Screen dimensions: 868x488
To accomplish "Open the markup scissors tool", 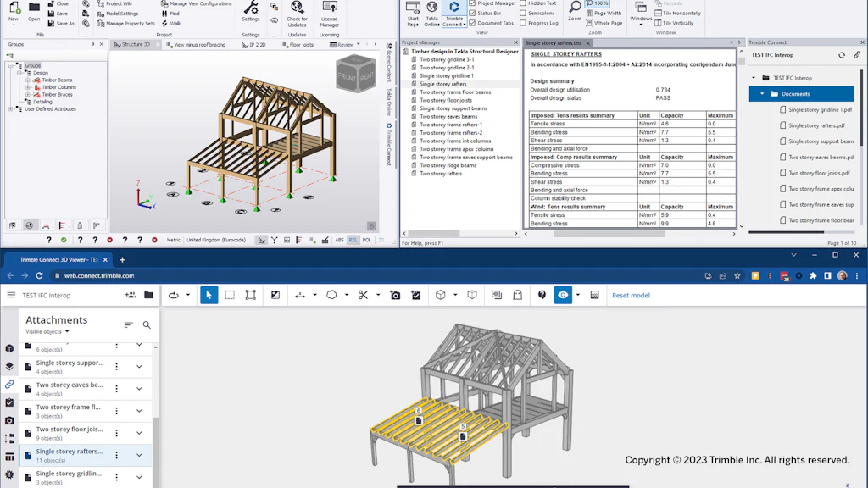I will 364,295.
